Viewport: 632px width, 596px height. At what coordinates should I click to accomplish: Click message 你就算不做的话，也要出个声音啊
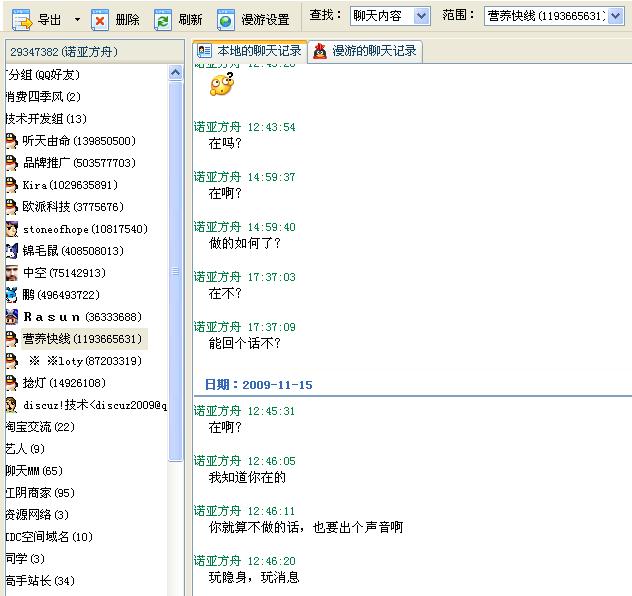pyautogui.click(x=306, y=527)
